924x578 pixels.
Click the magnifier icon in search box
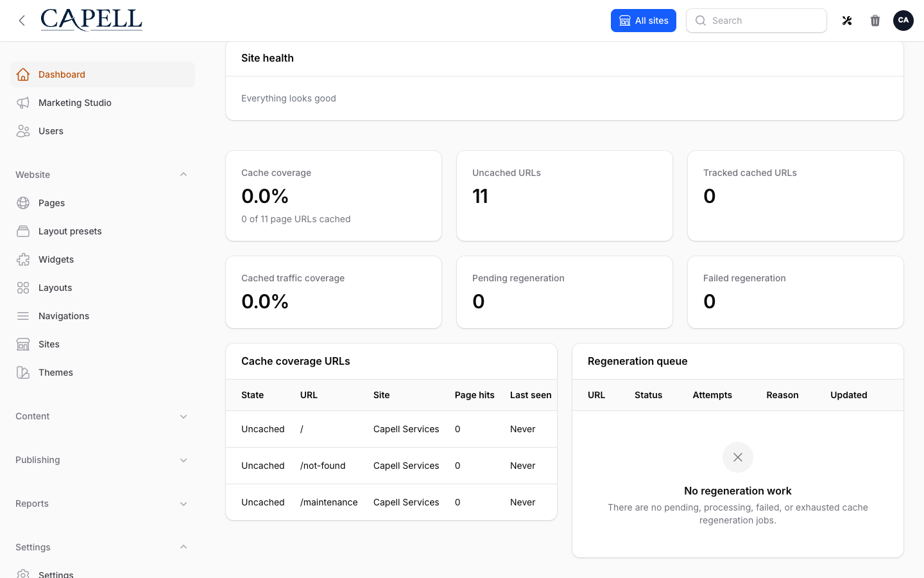(701, 21)
